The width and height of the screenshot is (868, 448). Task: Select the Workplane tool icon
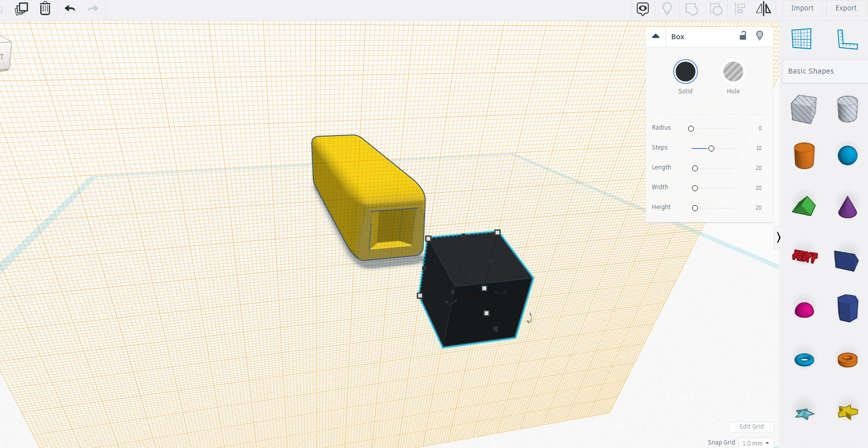(801, 39)
